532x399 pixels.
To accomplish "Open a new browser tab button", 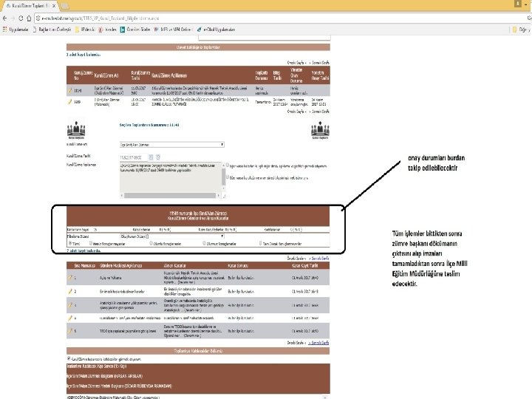I will pos(64,6).
